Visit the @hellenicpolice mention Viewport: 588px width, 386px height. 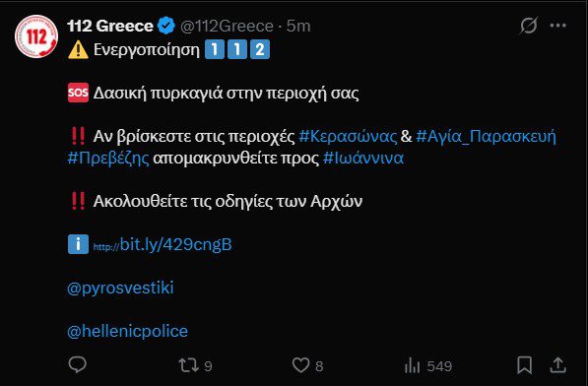point(127,331)
